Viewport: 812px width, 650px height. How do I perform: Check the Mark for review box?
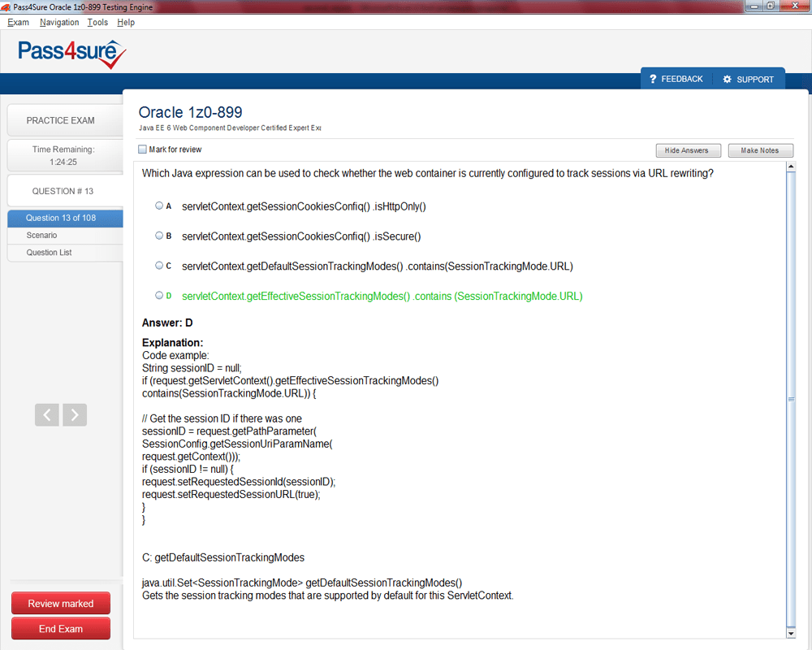point(142,149)
